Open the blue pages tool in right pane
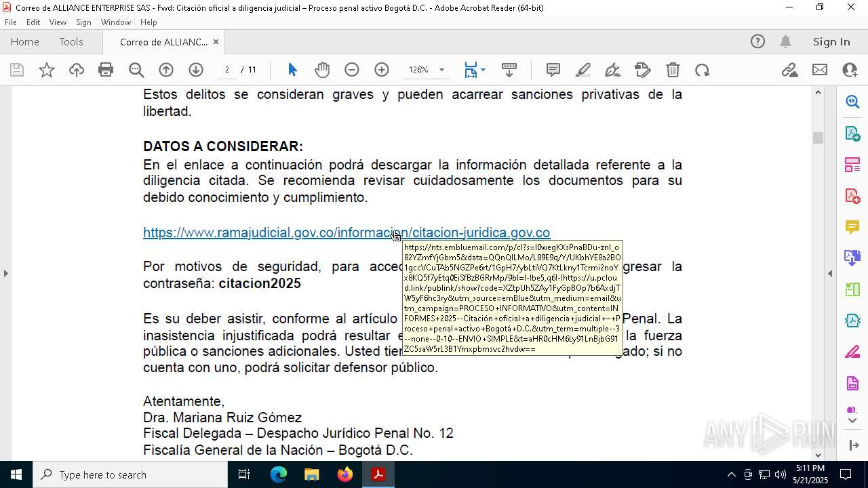 coord(852,258)
